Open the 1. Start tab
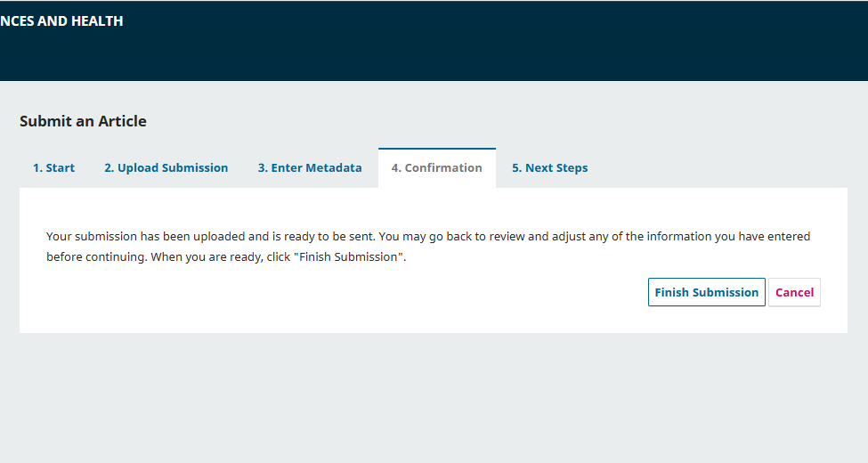Image resolution: width=868 pixels, height=463 pixels. [x=53, y=167]
